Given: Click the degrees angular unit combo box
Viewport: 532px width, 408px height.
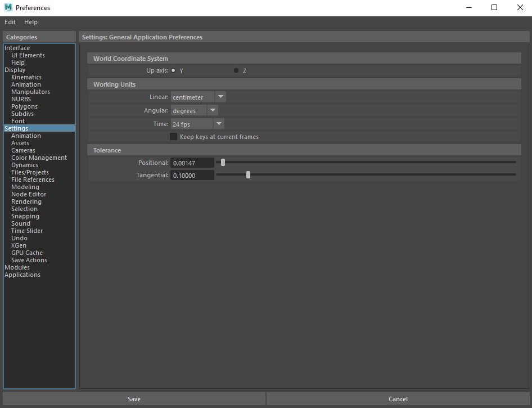Looking at the screenshot, I should click(194, 110).
